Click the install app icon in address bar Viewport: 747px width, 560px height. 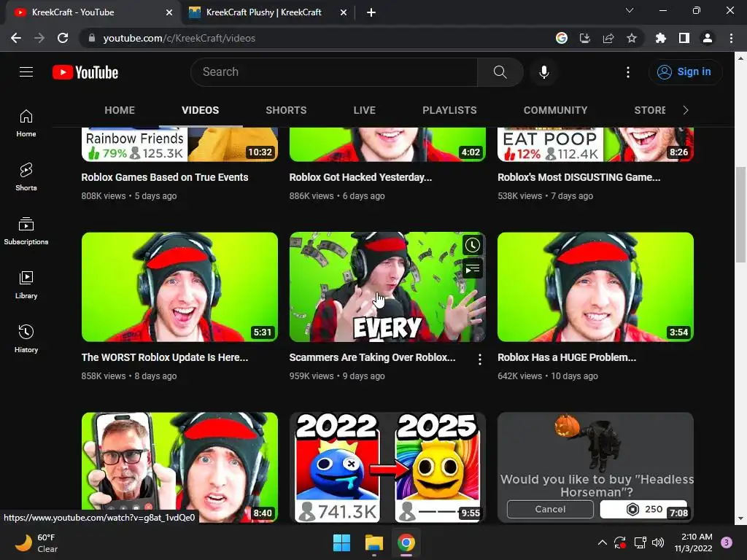coord(584,38)
